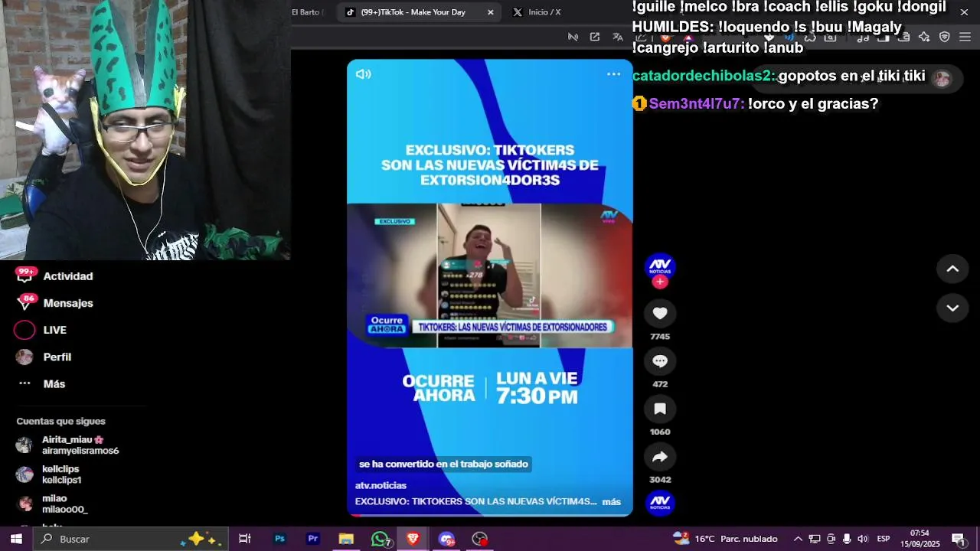
Task: Switch to the Inicio / X tab
Action: pyautogui.click(x=544, y=12)
